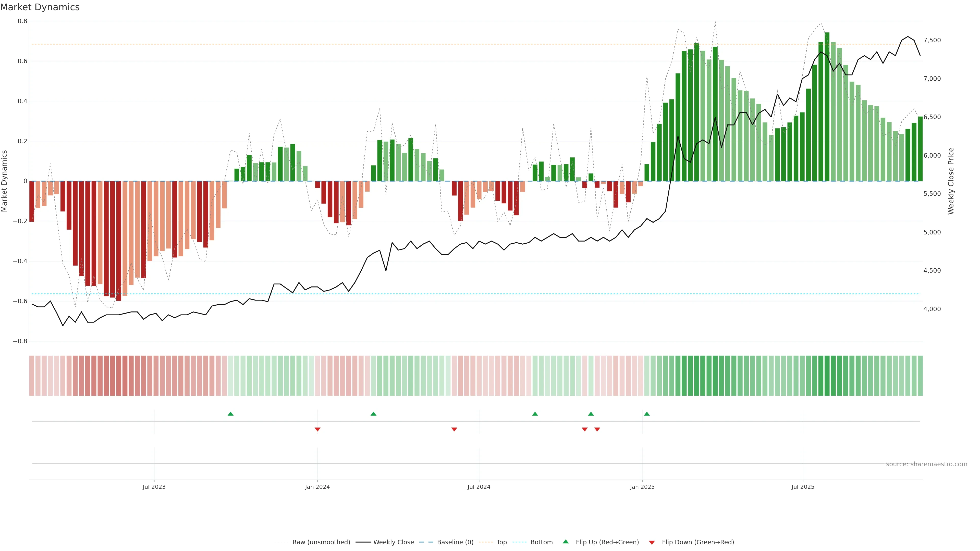Click the flip-down marker at Jan 2024
Image resolution: width=980 pixels, height=551 pixels.
(317, 429)
